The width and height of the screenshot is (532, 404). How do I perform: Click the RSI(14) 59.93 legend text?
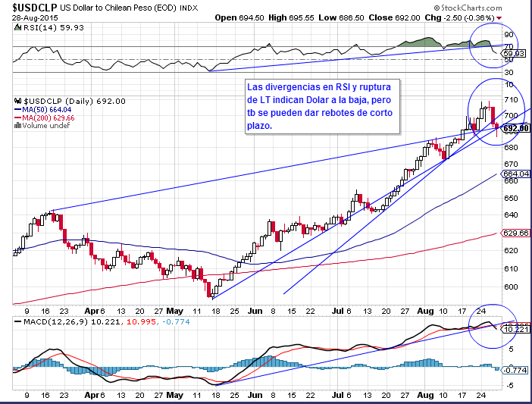pos(53,27)
